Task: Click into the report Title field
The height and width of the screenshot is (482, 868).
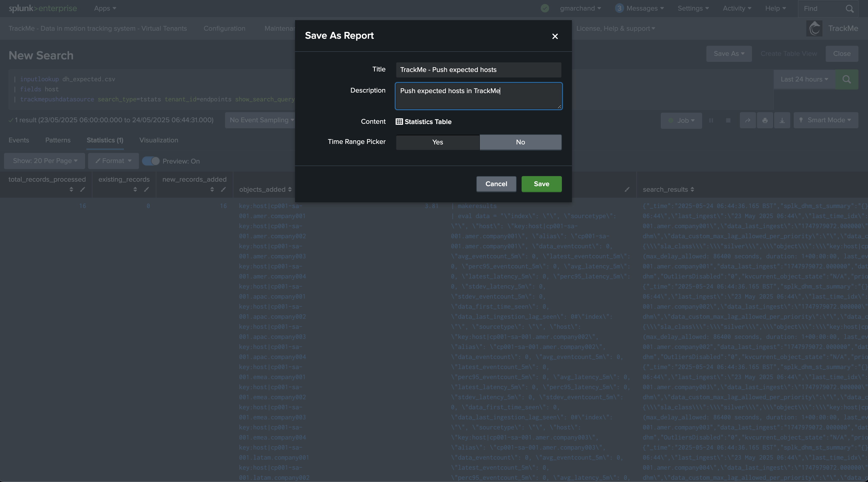Action: (x=478, y=70)
